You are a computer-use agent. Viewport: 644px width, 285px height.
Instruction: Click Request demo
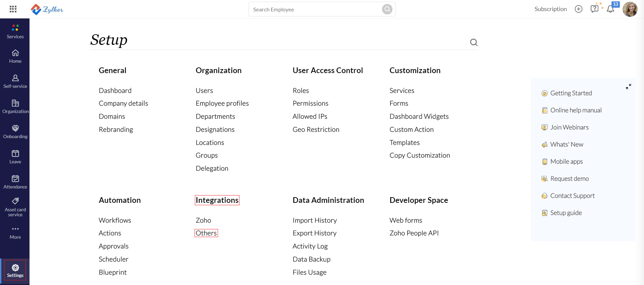(x=569, y=179)
